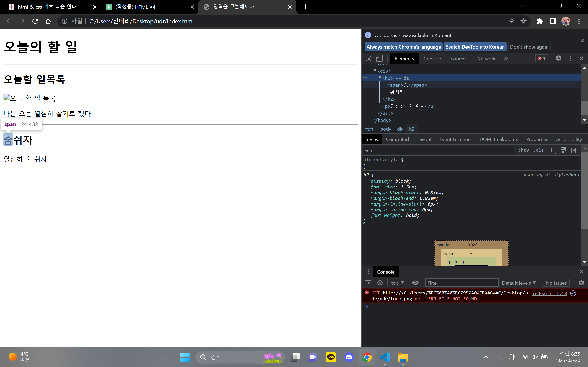The image size is (588, 367).
Task: Open the Default levels dropdown
Action: [x=519, y=283]
